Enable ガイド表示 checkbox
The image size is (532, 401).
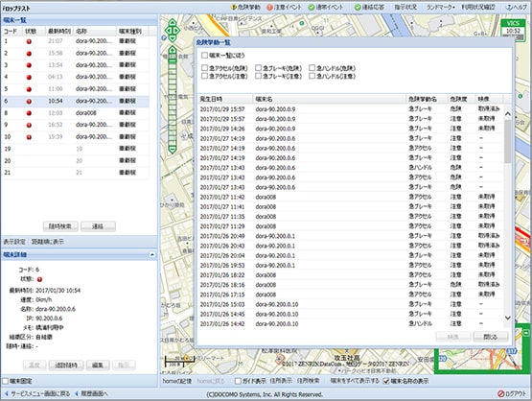tap(238, 381)
